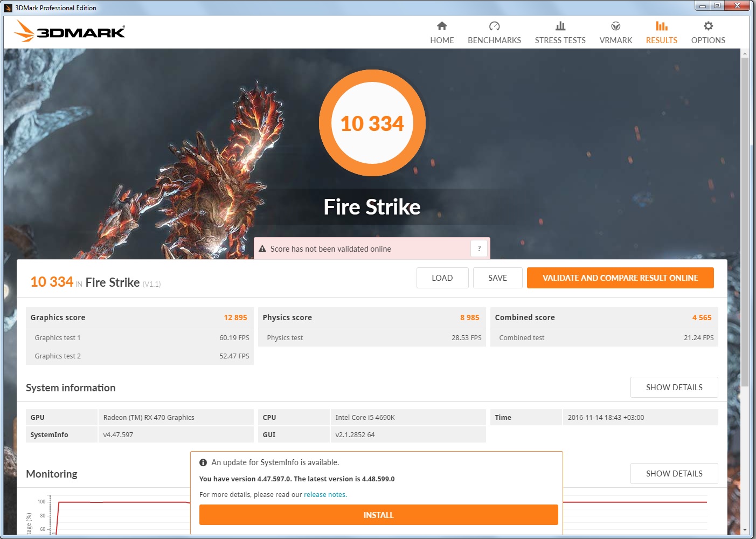Viewport: 756px width, 539px height.
Task: Click the 3DMark logo
Action: pyautogui.click(x=70, y=31)
